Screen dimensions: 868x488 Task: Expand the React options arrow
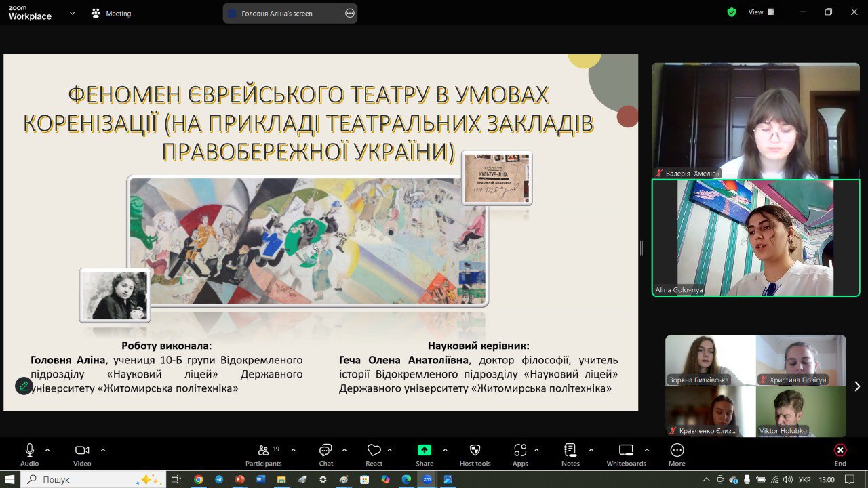point(389,450)
